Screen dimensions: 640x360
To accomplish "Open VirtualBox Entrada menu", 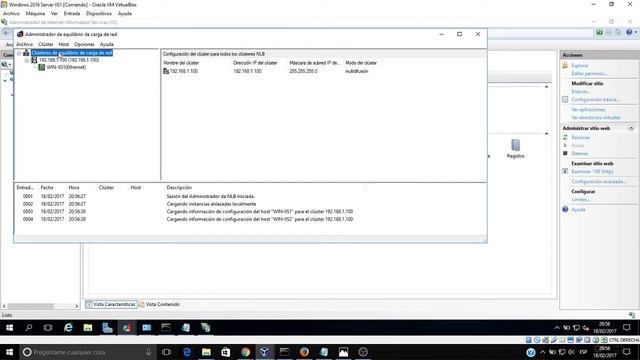I will tap(72, 13).
